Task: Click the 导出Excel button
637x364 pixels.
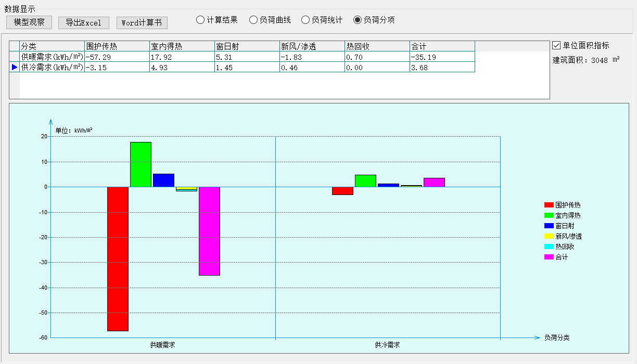Action: point(84,23)
